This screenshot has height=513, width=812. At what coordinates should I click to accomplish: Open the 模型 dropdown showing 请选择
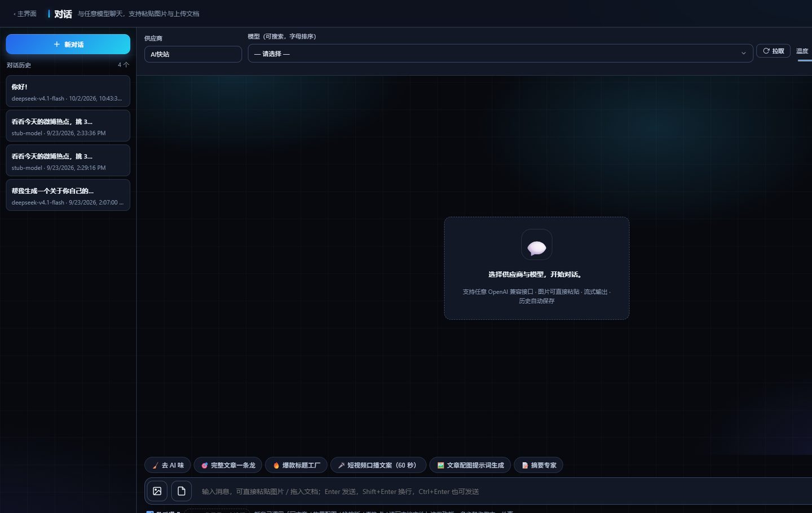(500, 54)
